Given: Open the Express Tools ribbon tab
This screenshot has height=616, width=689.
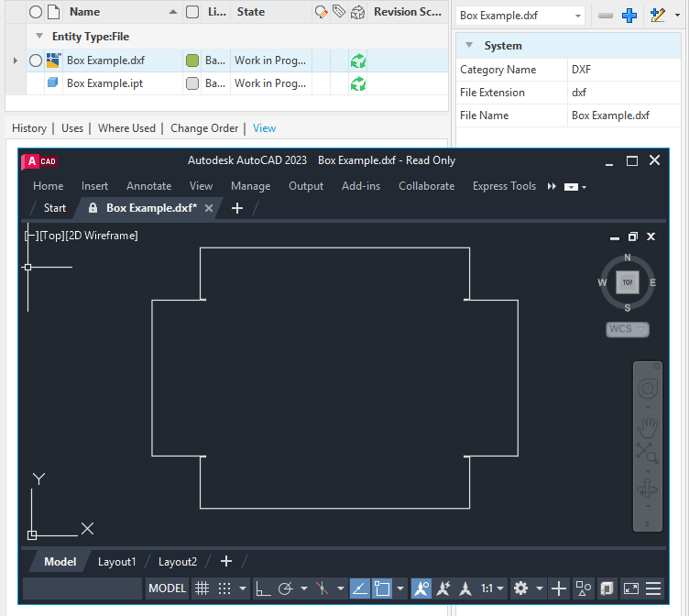Looking at the screenshot, I should (x=504, y=186).
